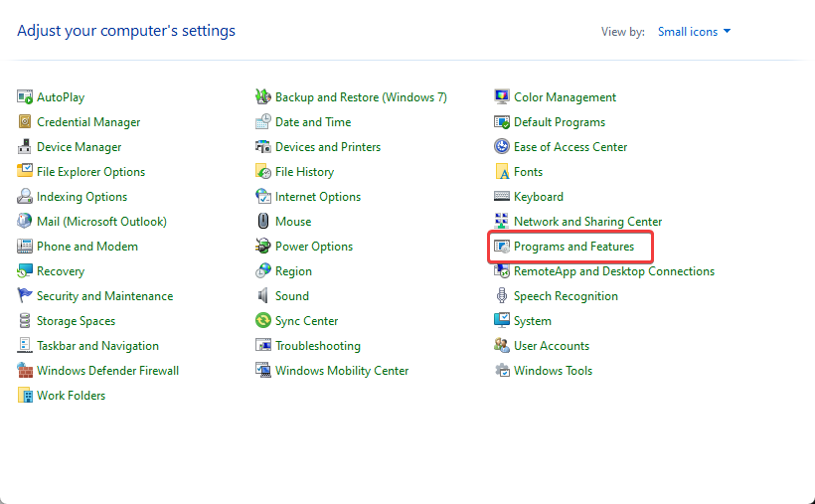The image size is (815, 504).
Task: Open Credential Manager link
Action: (88, 122)
